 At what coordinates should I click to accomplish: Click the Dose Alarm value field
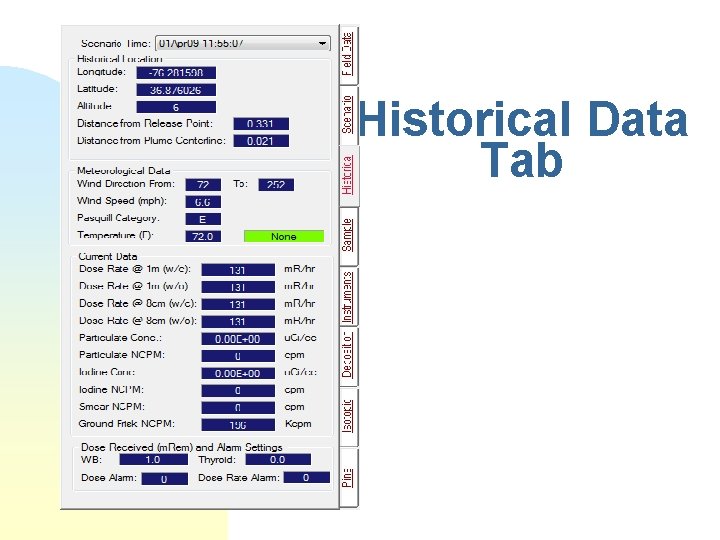164,479
